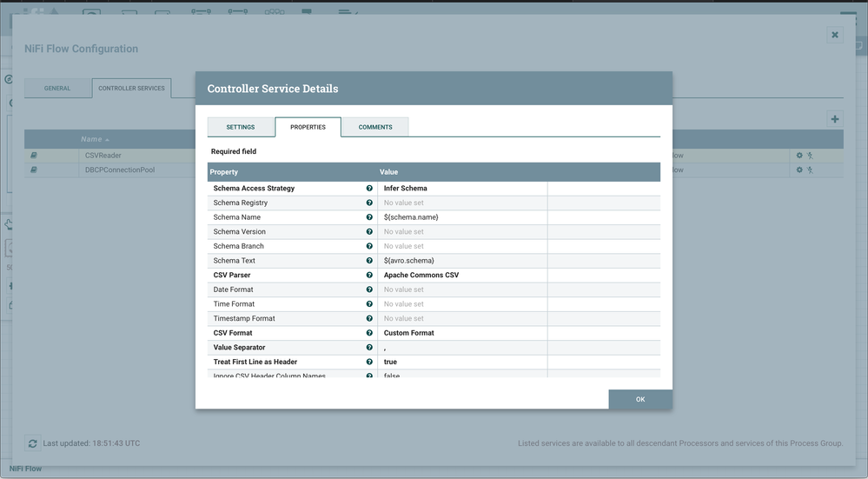Click empty value of Time Format
The width and height of the screenshot is (868, 479).
[403, 304]
